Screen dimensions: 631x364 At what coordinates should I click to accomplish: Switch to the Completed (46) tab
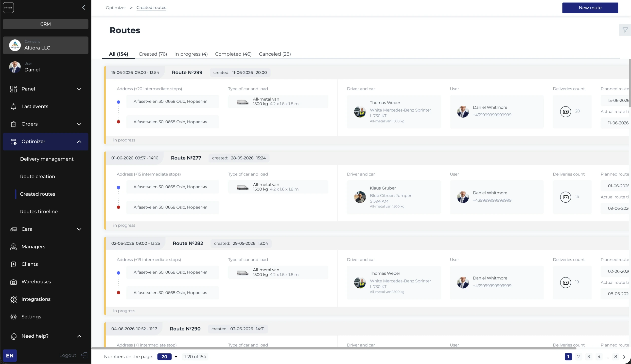click(233, 54)
